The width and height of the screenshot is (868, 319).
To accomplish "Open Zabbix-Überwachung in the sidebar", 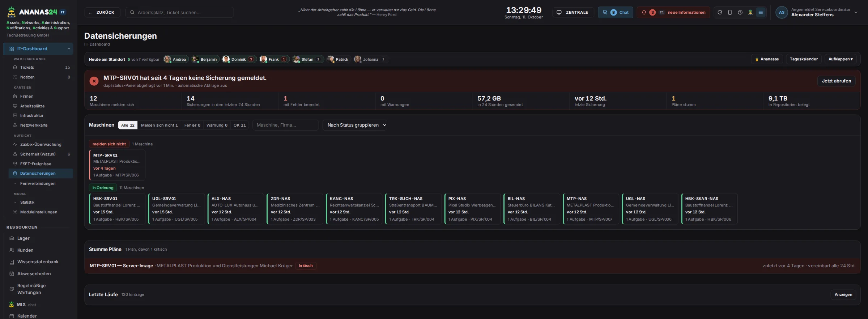I will 41,144.
